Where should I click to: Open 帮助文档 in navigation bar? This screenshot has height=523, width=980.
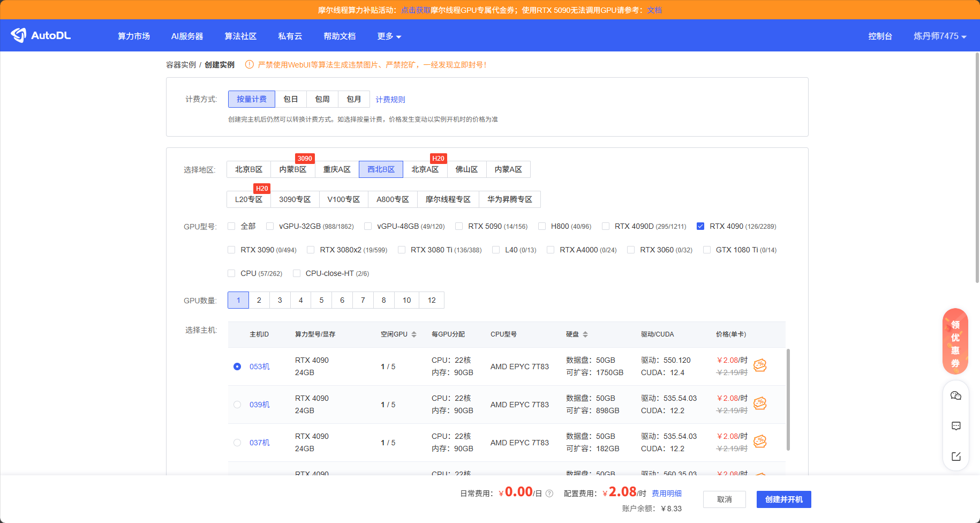[x=340, y=36]
